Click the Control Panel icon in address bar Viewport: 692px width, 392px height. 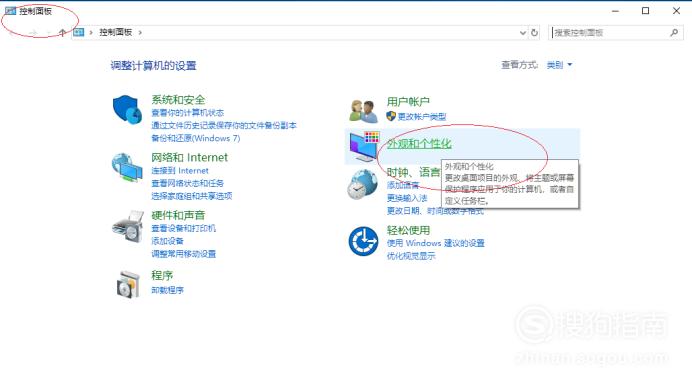click(x=79, y=32)
